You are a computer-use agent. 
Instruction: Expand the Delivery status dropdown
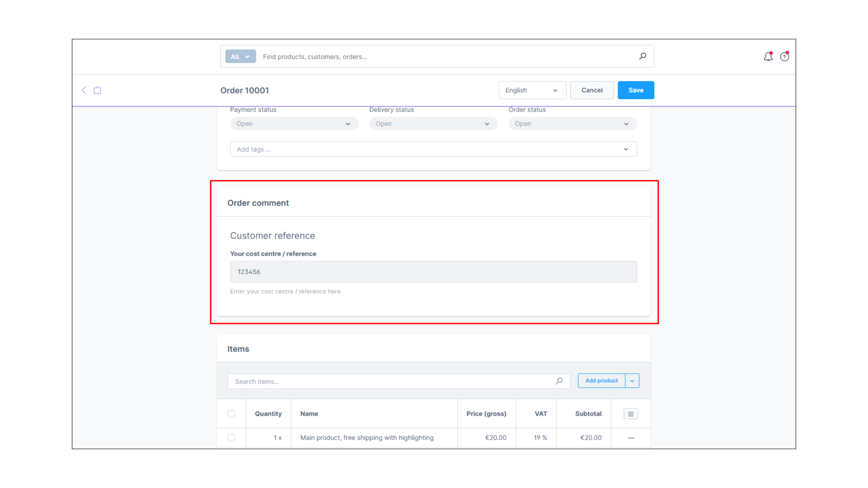tap(433, 123)
